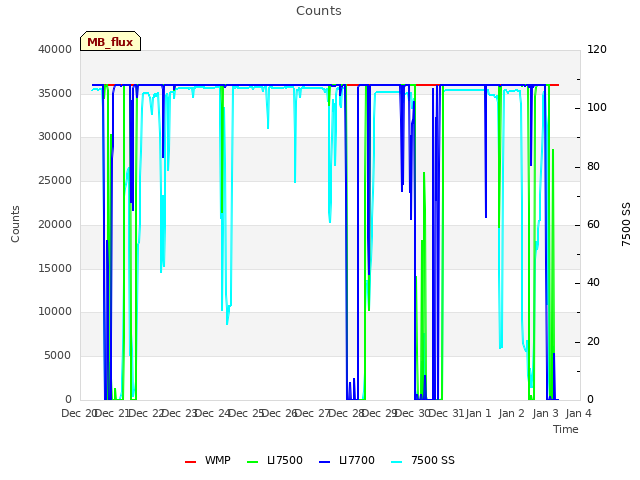The width and height of the screenshot is (640, 480).
Task: Click the left axis label Counts
Action: tap(15, 224)
